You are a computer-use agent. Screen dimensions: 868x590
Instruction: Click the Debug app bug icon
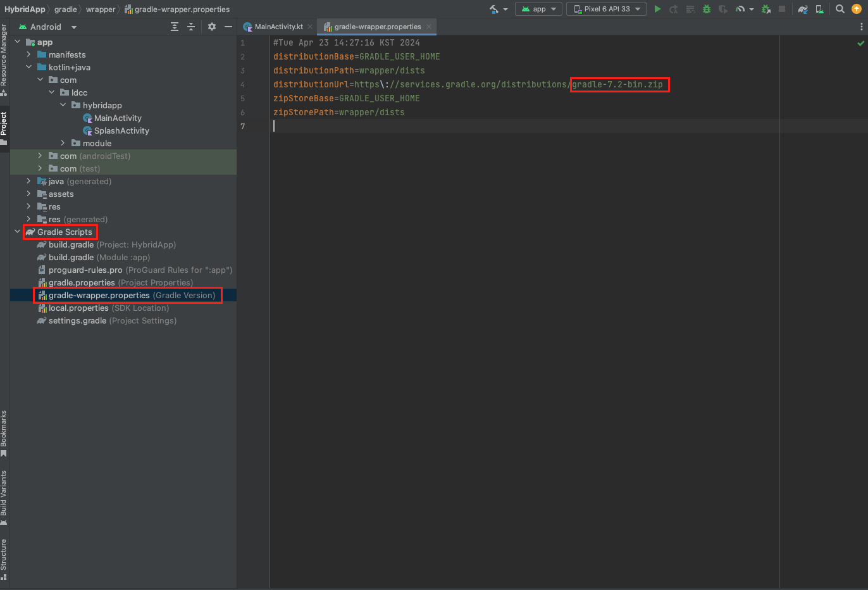(707, 9)
